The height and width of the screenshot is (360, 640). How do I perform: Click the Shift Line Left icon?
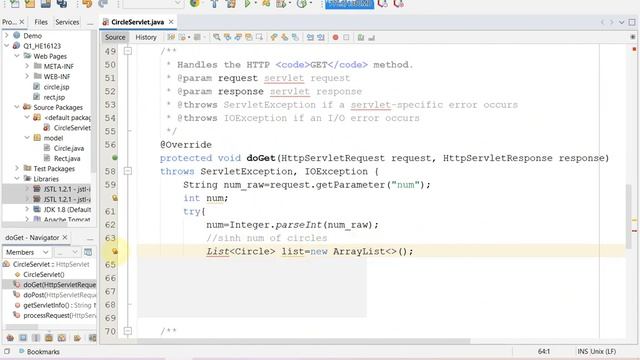click(310, 37)
